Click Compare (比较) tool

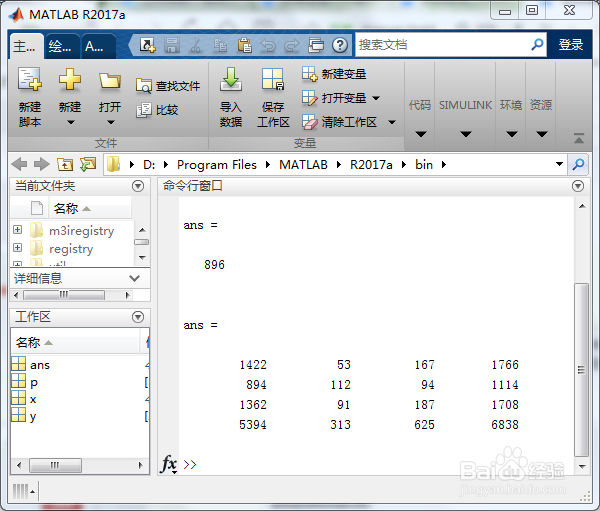click(x=157, y=110)
